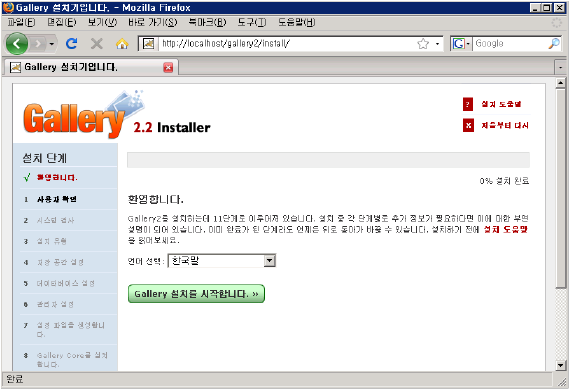Click step 5 데이터베이스 설정 text

(66, 283)
